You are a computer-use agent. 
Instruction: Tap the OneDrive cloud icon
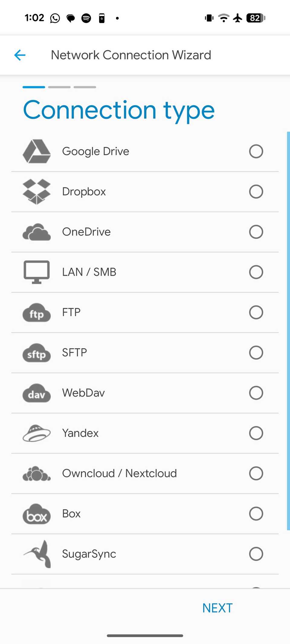[37, 232]
